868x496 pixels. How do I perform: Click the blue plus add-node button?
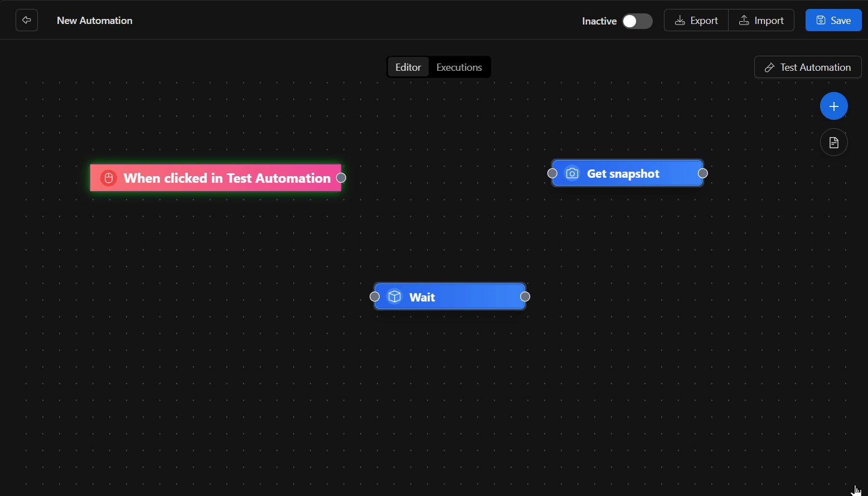click(833, 106)
